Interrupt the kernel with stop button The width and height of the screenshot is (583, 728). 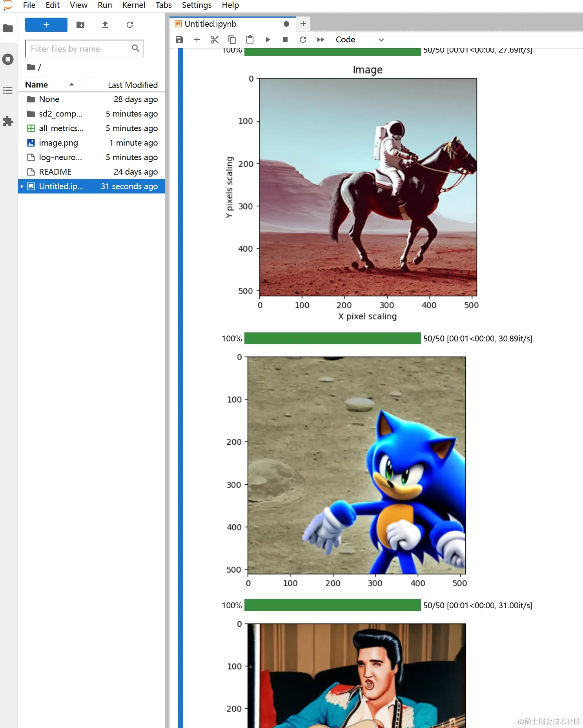tap(285, 40)
